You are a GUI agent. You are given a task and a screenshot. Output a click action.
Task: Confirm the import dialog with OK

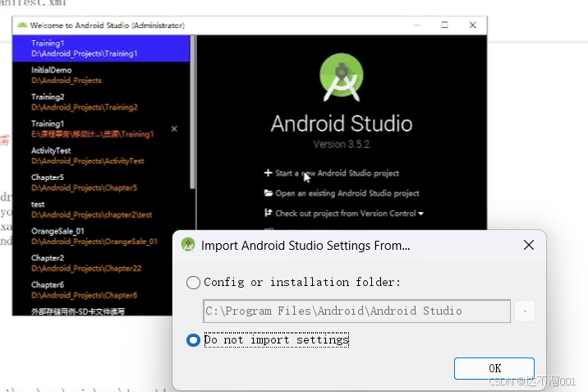tap(494, 368)
